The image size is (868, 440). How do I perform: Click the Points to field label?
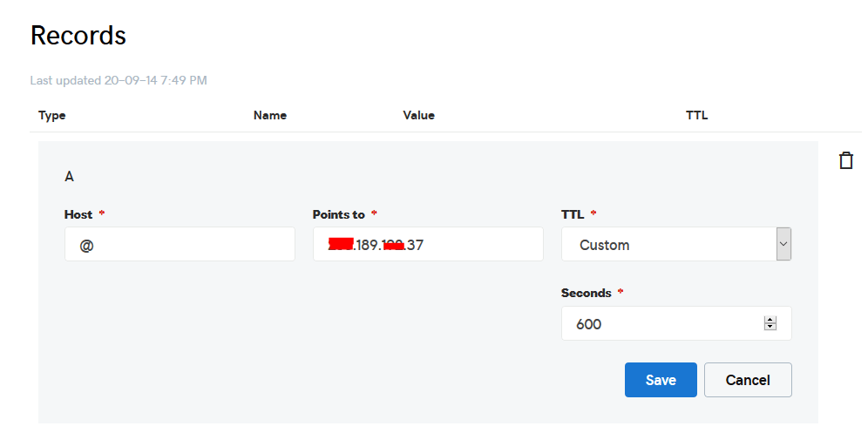pos(339,214)
